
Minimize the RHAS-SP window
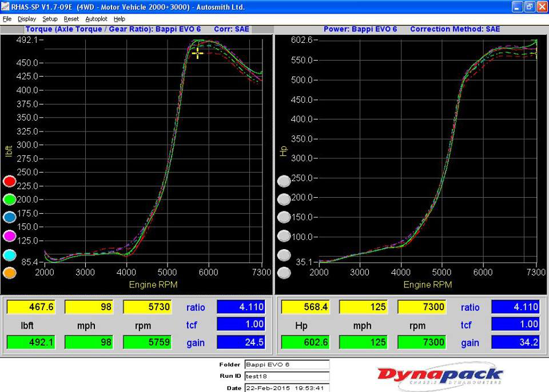point(517,7)
